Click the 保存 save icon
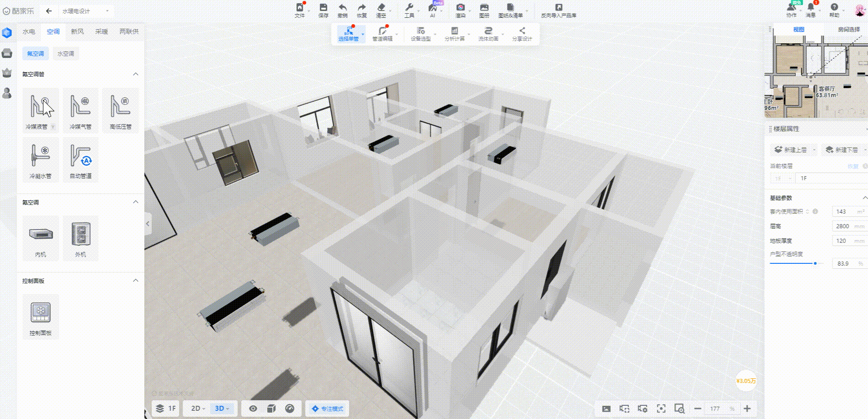868x419 pixels. point(323,10)
